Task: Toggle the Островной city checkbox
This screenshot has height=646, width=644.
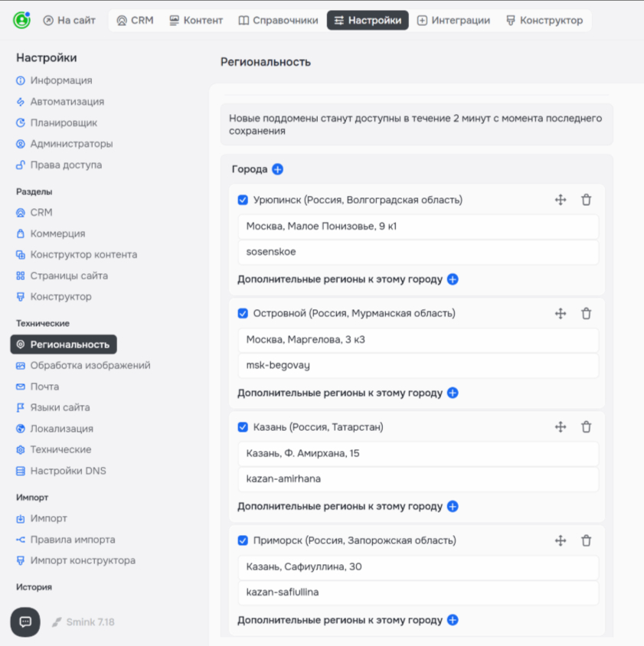Action: pos(243,314)
